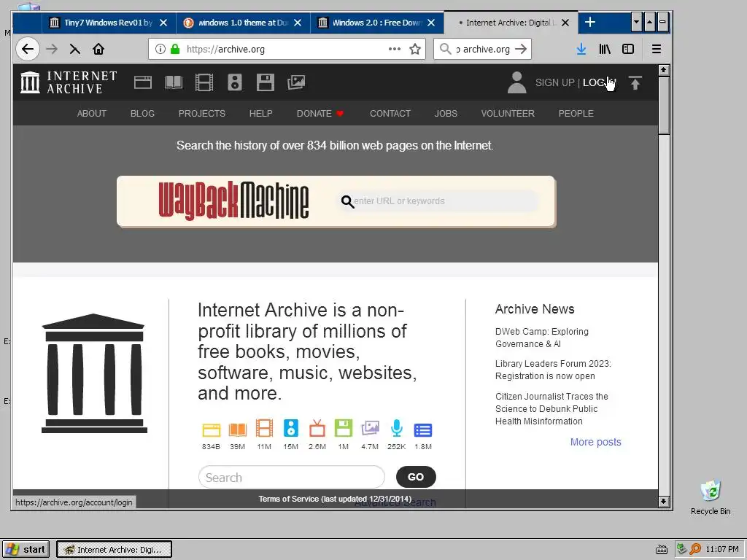Open the downloads arrow icon

pyautogui.click(x=581, y=49)
